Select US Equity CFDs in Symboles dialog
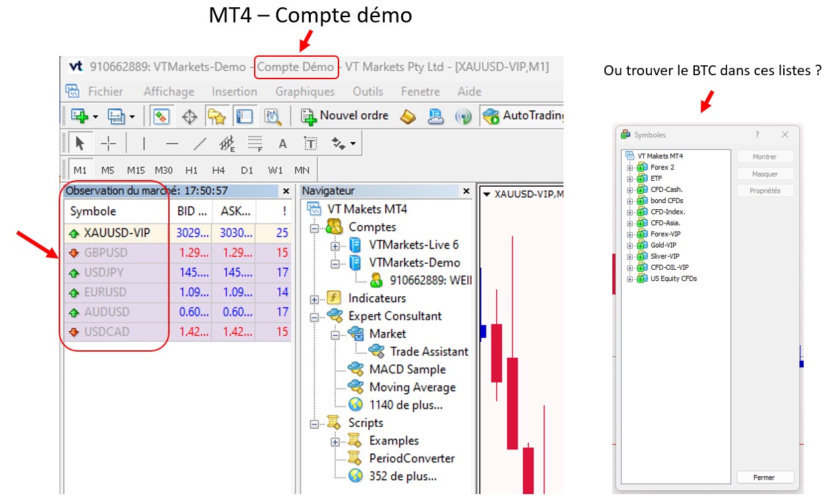 click(x=674, y=278)
